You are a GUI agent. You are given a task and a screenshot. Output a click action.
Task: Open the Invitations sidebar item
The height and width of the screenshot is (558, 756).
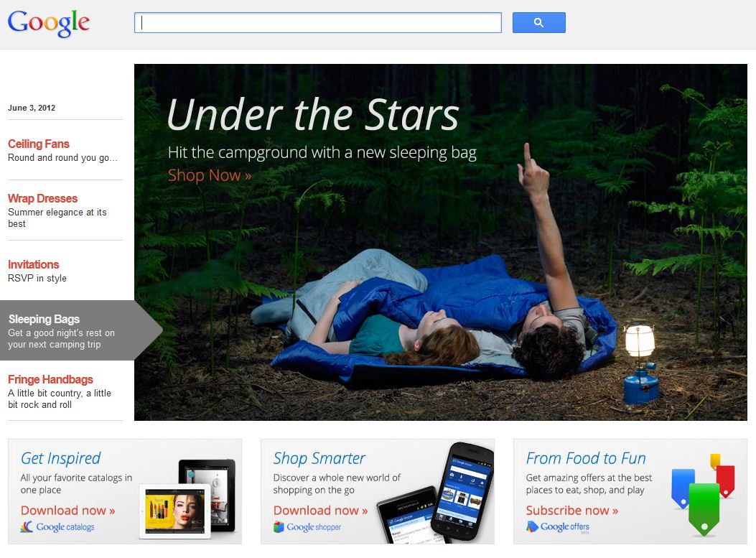tap(33, 265)
